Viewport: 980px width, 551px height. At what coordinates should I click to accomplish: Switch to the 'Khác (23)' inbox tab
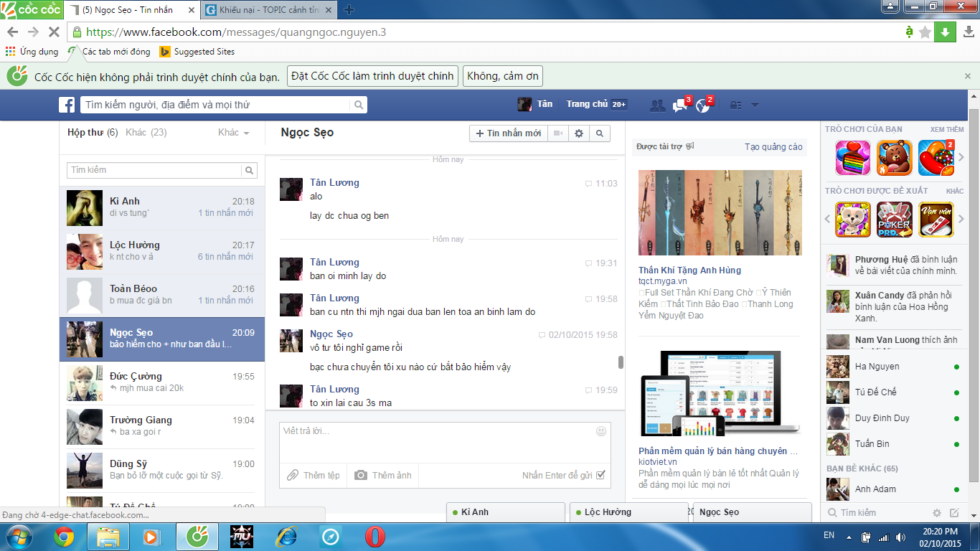click(x=146, y=133)
